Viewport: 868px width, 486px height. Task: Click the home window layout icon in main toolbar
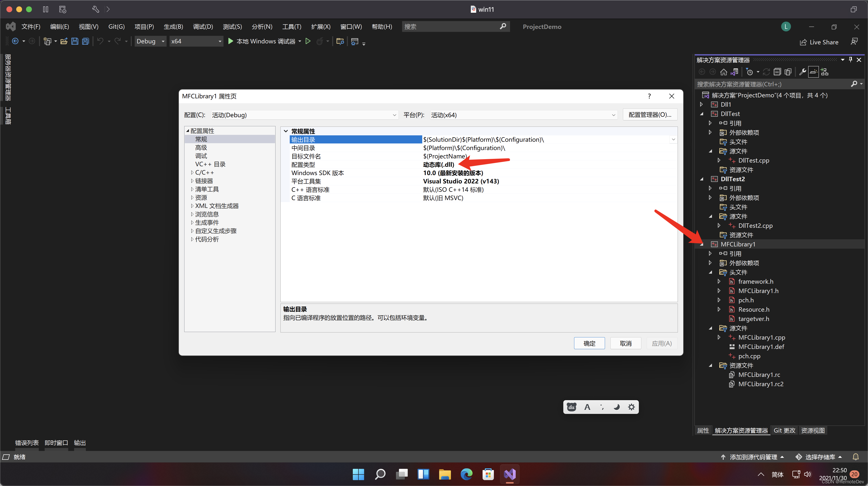[355, 41]
